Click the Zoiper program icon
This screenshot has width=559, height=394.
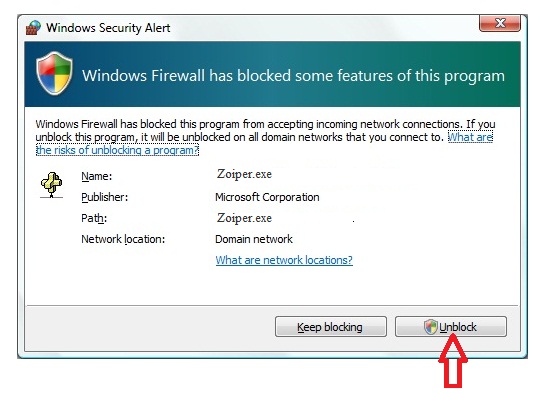coord(51,185)
